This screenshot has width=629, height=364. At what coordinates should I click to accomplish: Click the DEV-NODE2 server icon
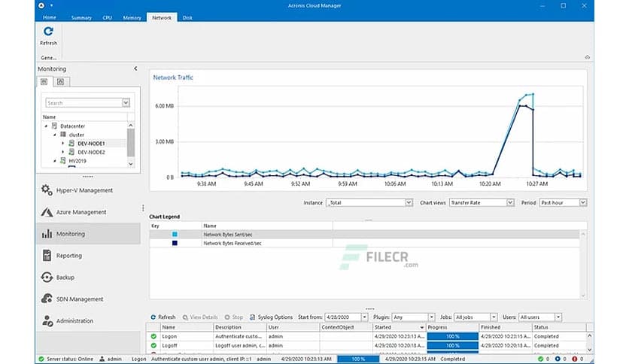click(x=71, y=152)
